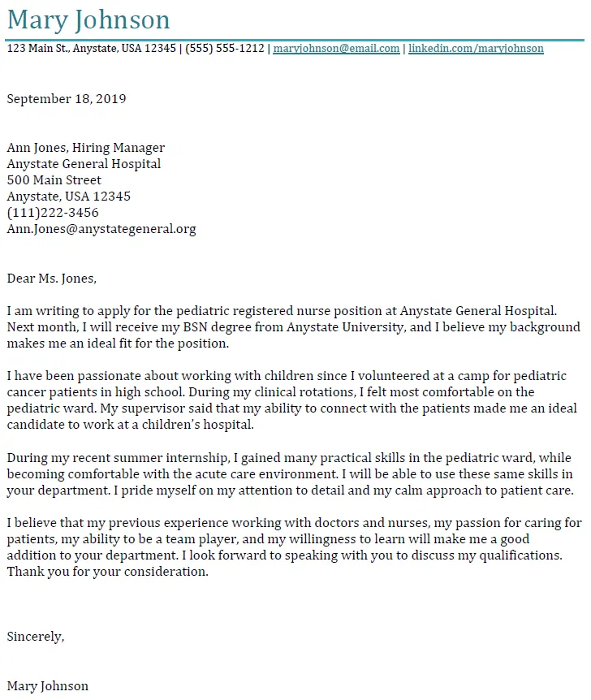
Task: Click the Anystate, USA 12345 recipient line
Action: pos(68,197)
